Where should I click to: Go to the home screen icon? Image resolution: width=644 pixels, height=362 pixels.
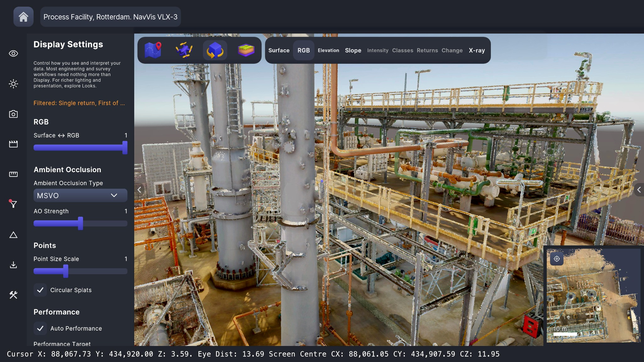23,17
